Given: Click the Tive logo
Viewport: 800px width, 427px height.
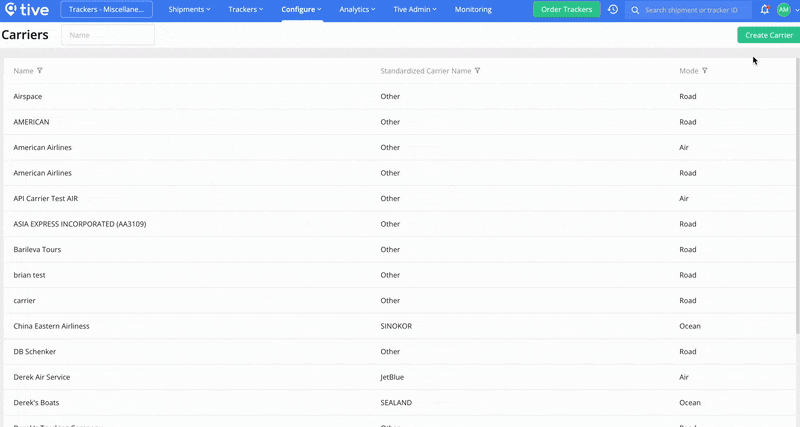Looking at the screenshot, I should (27, 9).
